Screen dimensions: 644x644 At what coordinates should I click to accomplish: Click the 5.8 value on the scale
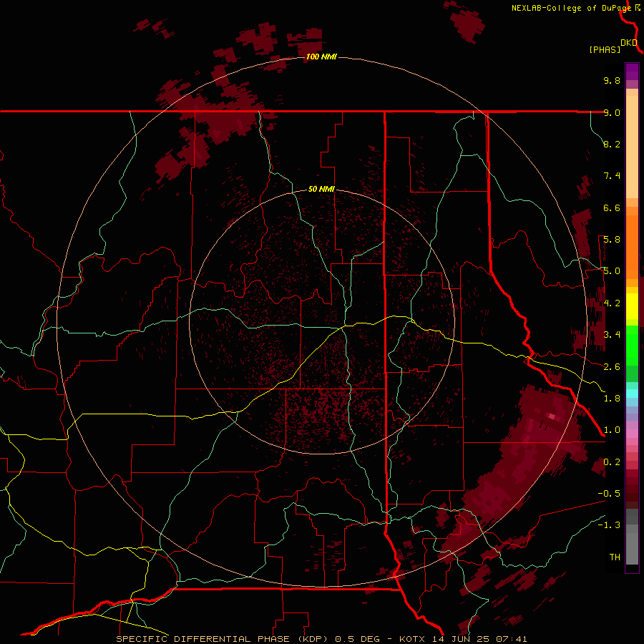click(x=612, y=240)
